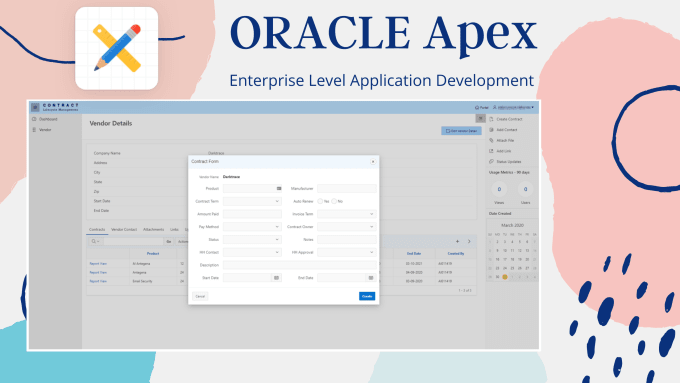Expand the Pay Method dropdown

252,227
